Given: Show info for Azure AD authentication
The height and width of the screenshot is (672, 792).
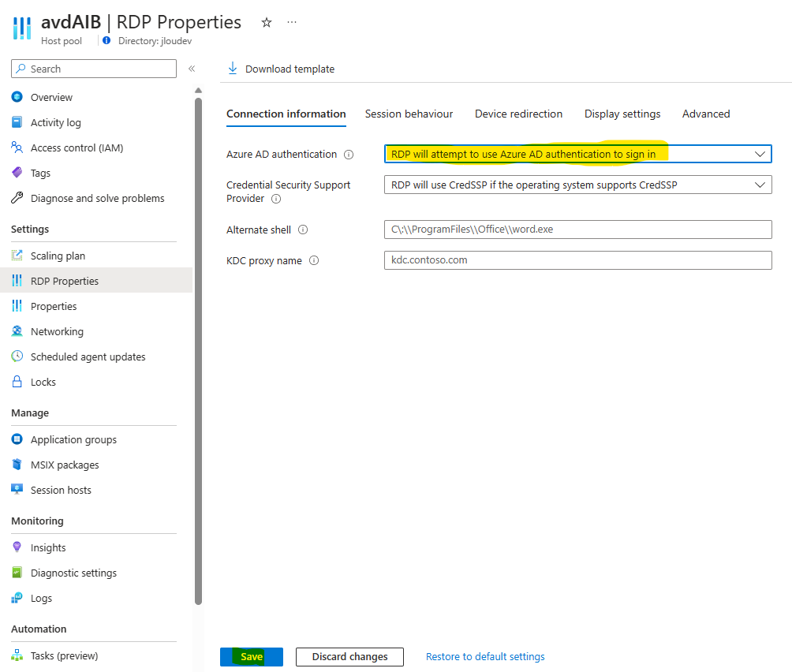Looking at the screenshot, I should [349, 155].
